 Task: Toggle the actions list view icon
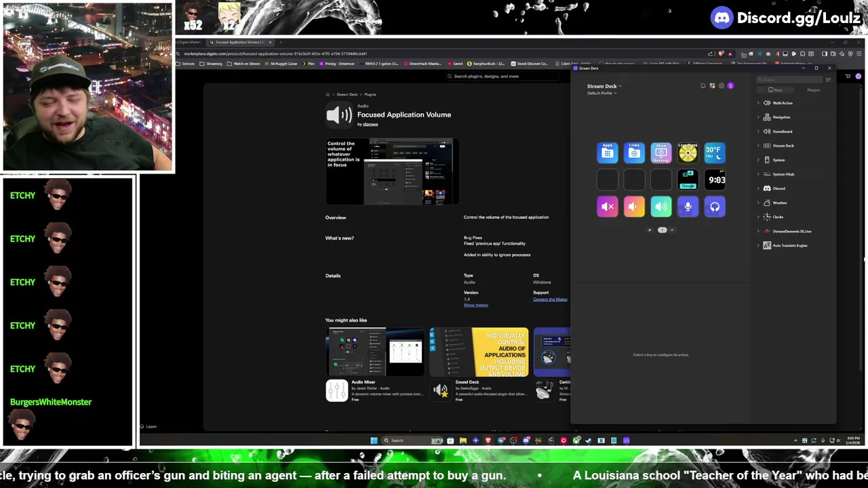click(828, 80)
